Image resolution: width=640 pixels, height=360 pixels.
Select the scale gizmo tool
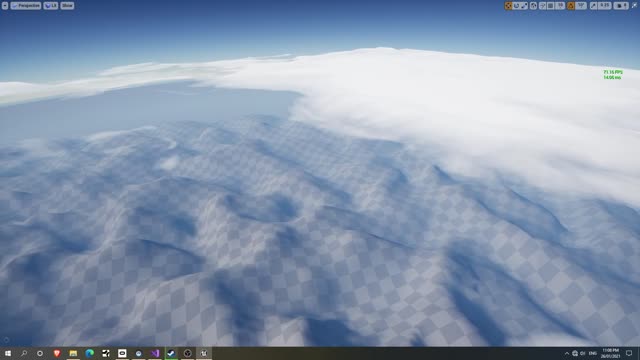coord(524,6)
